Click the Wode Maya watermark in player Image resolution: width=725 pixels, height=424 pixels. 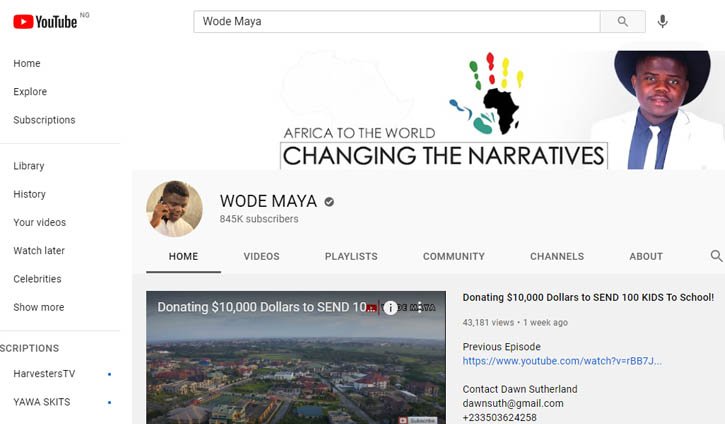click(407, 307)
